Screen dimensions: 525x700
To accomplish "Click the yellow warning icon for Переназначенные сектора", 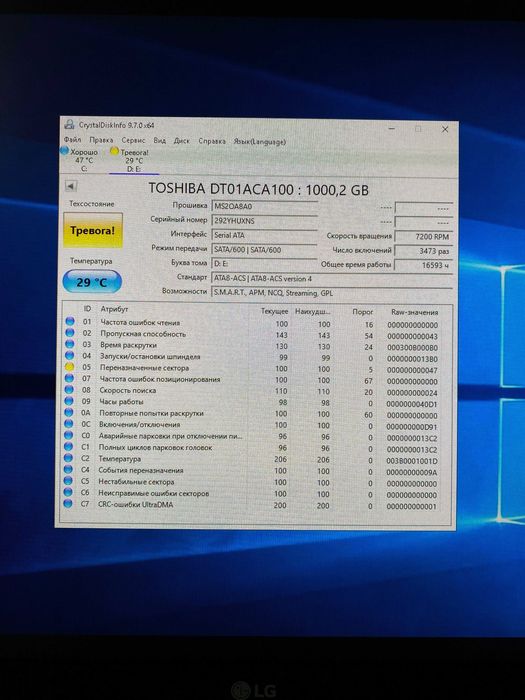I will (x=69, y=367).
